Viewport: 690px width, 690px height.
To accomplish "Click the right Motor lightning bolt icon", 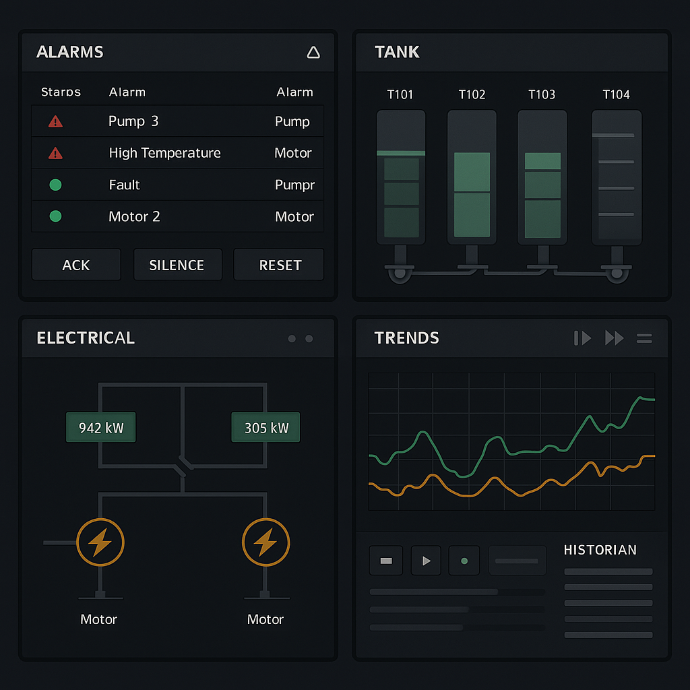I will point(266,543).
